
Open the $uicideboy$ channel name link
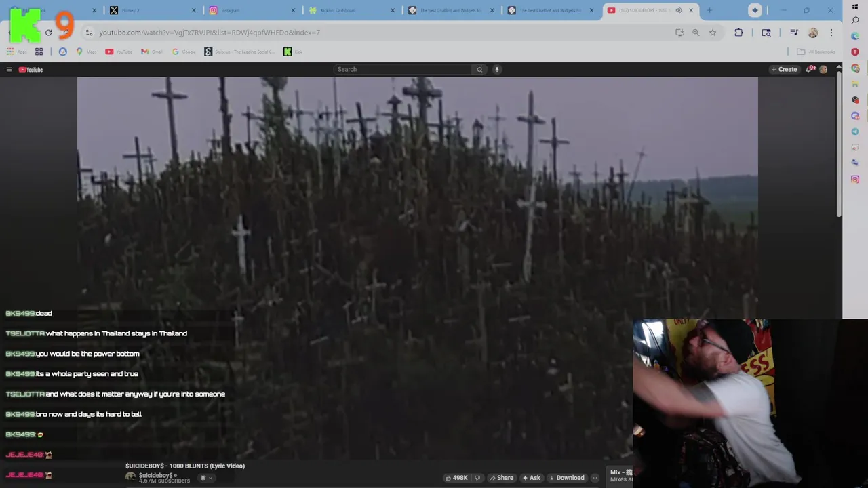[x=156, y=475]
